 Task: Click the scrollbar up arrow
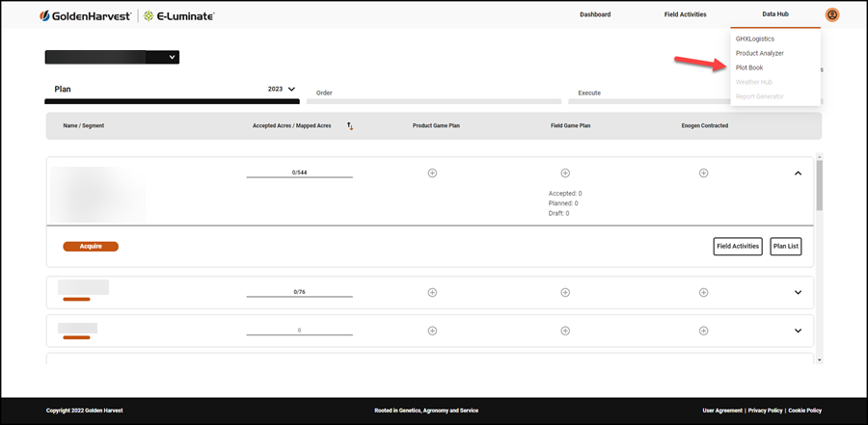pos(819,157)
